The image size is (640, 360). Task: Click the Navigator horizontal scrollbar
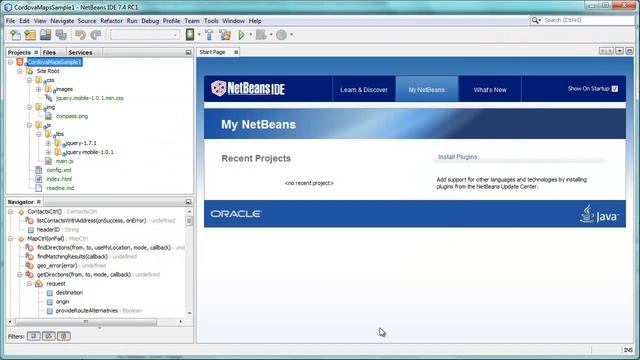pos(86,322)
